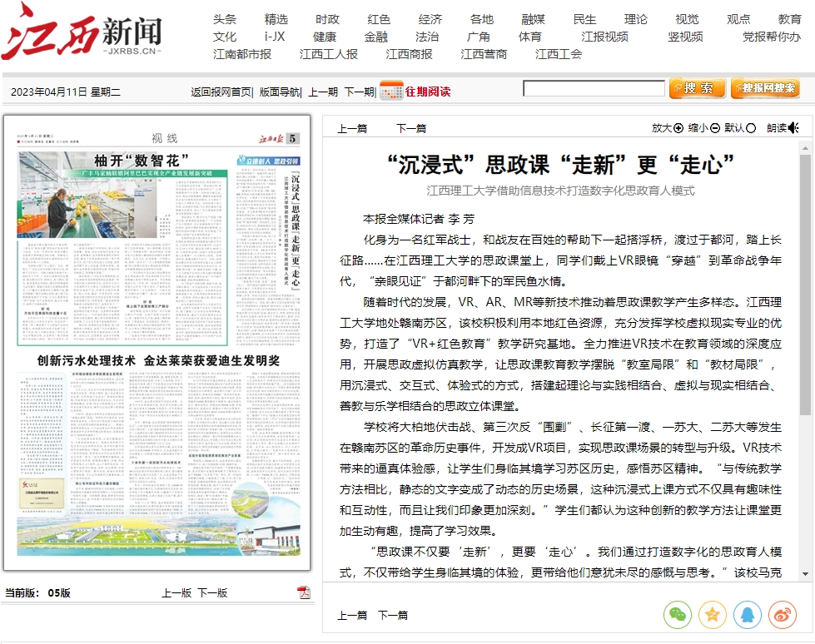The height and width of the screenshot is (644, 815).
Task: Click the read-aloud speaker icon
Action: [x=793, y=128]
